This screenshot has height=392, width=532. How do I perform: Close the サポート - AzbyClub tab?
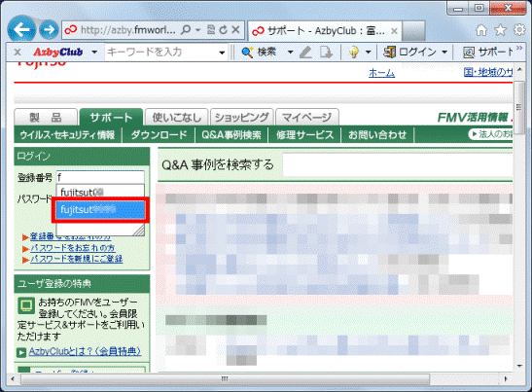(x=394, y=31)
